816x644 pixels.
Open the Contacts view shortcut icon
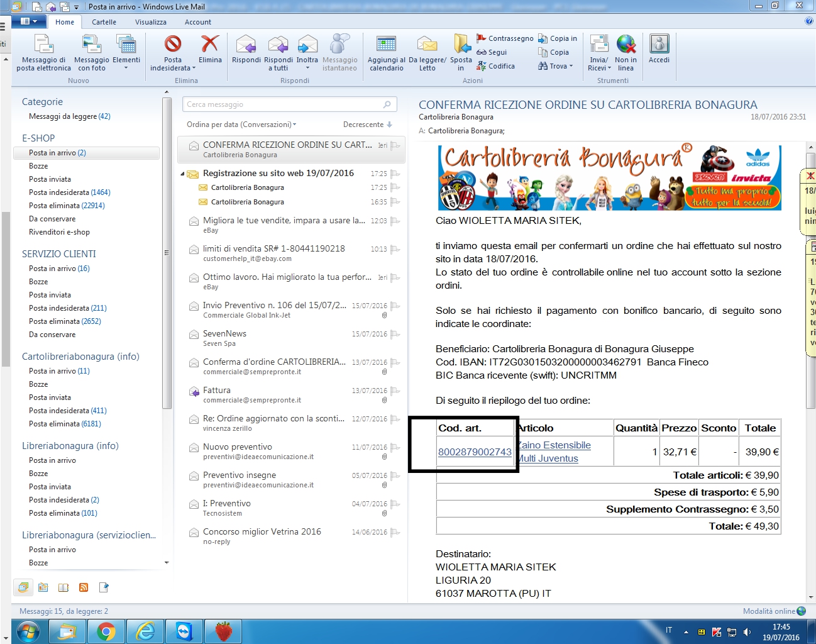pos(63,587)
